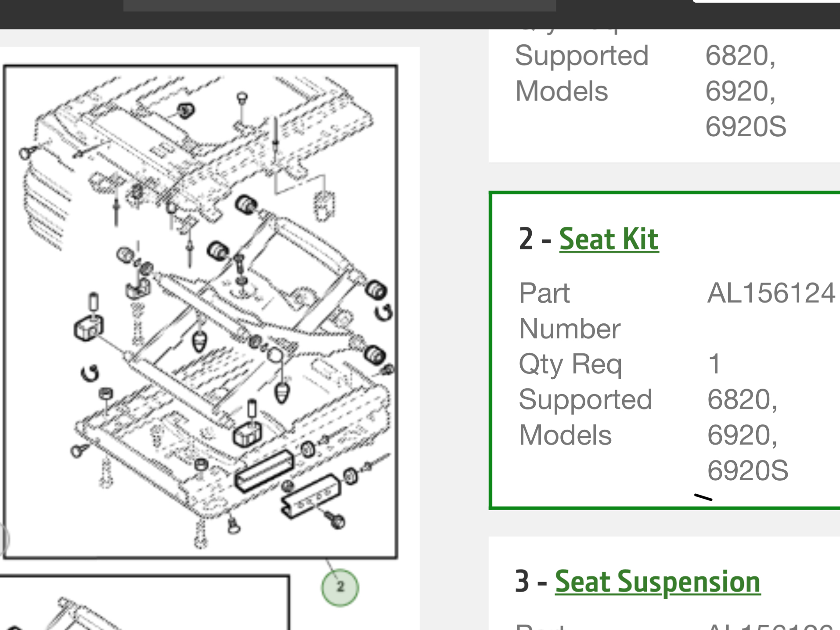
Task: Open the Seat Kit link
Action: (x=608, y=239)
